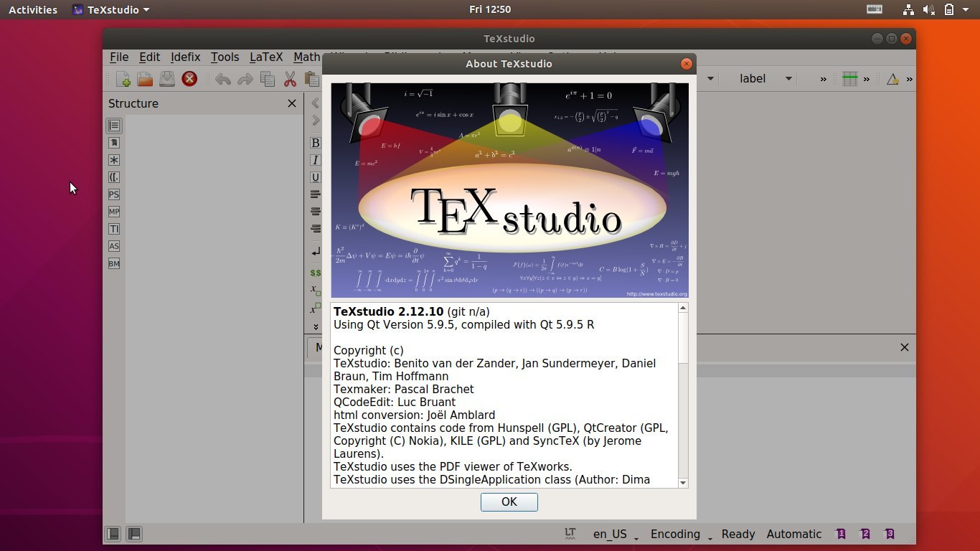Open the Math menu
Image resolution: width=980 pixels, height=551 pixels.
[306, 57]
